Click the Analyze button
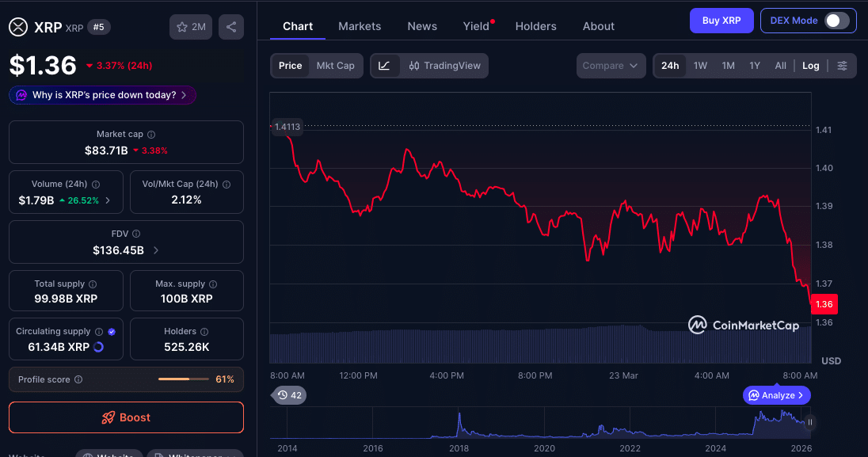 (x=777, y=395)
